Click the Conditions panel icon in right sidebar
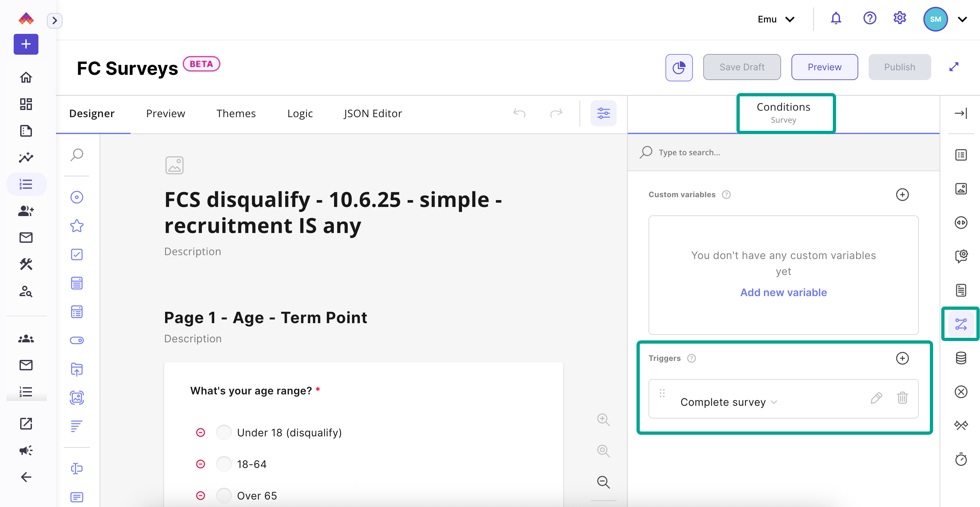The width and height of the screenshot is (980, 507). tap(960, 324)
